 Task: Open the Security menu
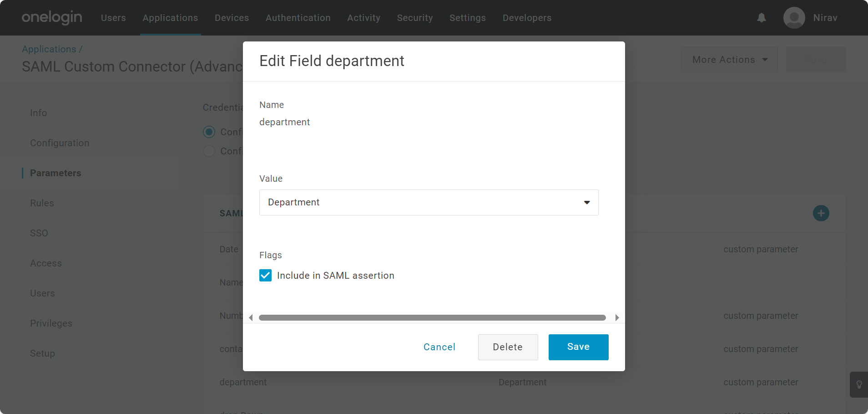click(414, 18)
